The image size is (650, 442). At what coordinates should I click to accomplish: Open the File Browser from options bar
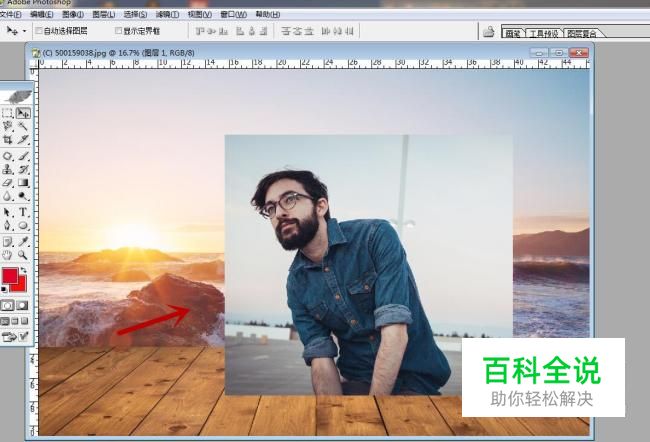coord(489,32)
